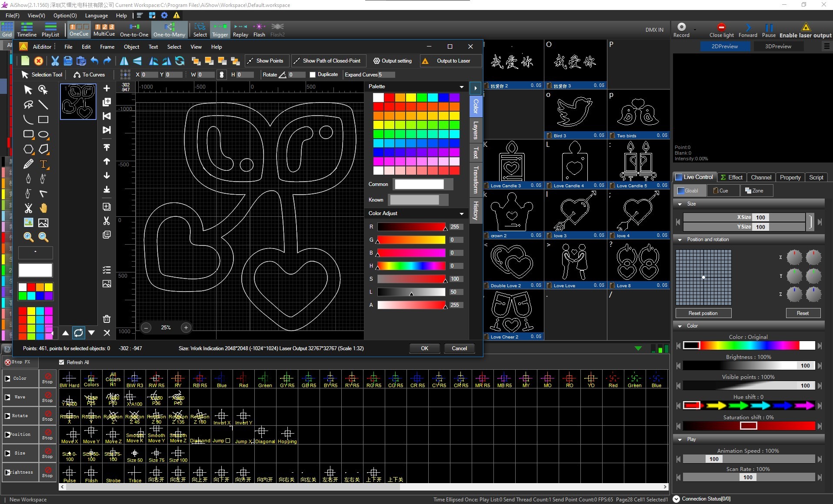Image resolution: width=833 pixels, height=504 pixels.
Task: Click the Output to Laser button
Action: point(450,61)
